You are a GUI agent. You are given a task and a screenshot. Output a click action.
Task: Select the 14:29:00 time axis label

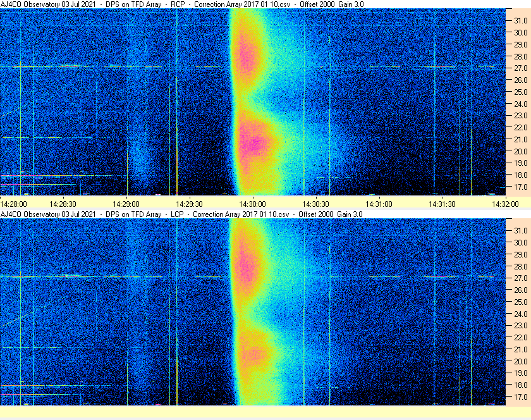coord(126,204)
